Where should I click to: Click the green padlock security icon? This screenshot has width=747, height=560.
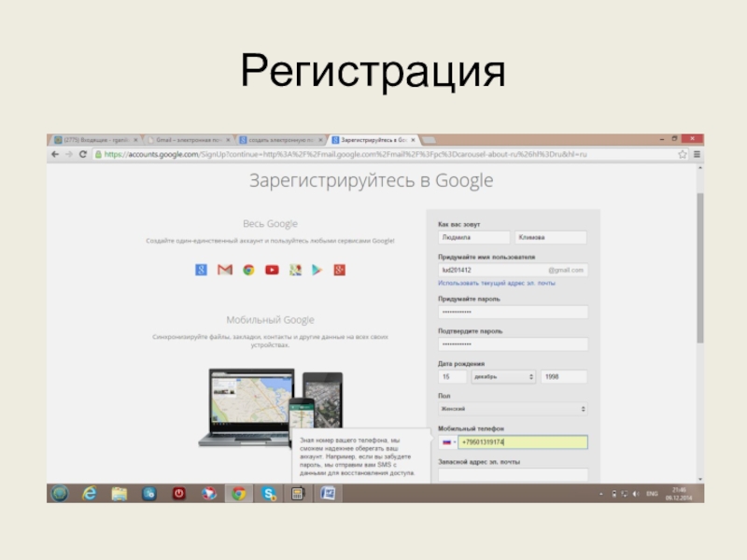pos(98,154)
